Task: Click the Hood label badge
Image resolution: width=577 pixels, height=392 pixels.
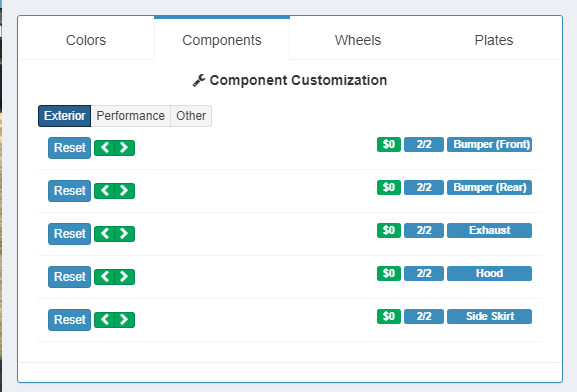Action: [489, 273]
